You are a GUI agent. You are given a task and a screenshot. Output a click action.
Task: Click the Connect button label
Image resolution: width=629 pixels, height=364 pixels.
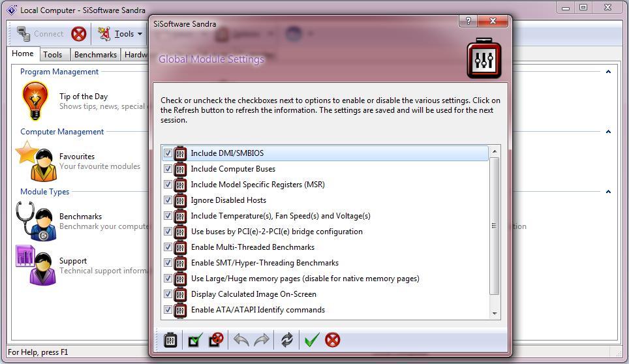[48, 34]
